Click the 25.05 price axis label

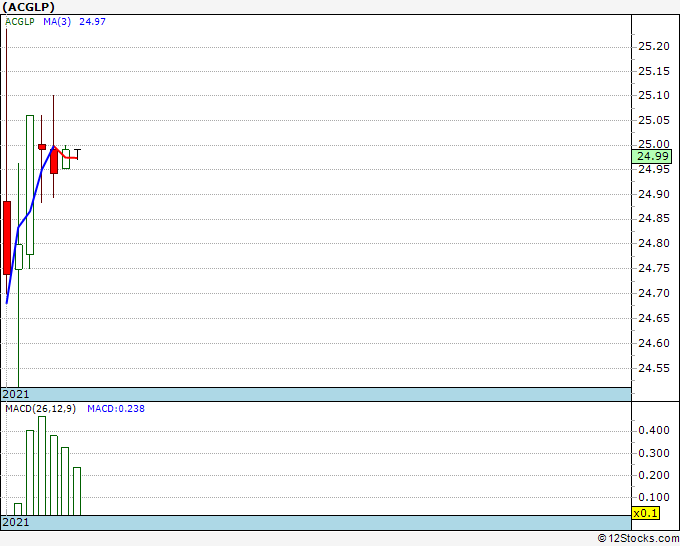click(654, 120)
